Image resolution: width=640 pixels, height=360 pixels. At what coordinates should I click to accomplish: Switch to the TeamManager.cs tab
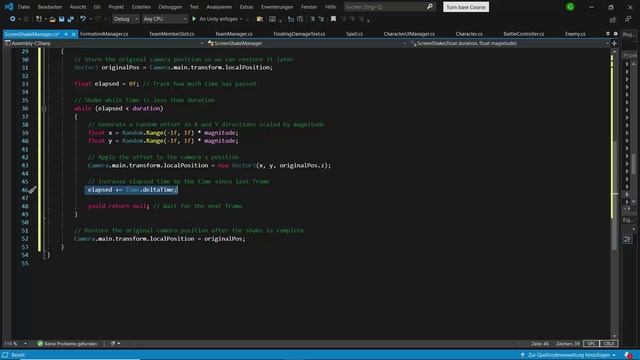234,34
